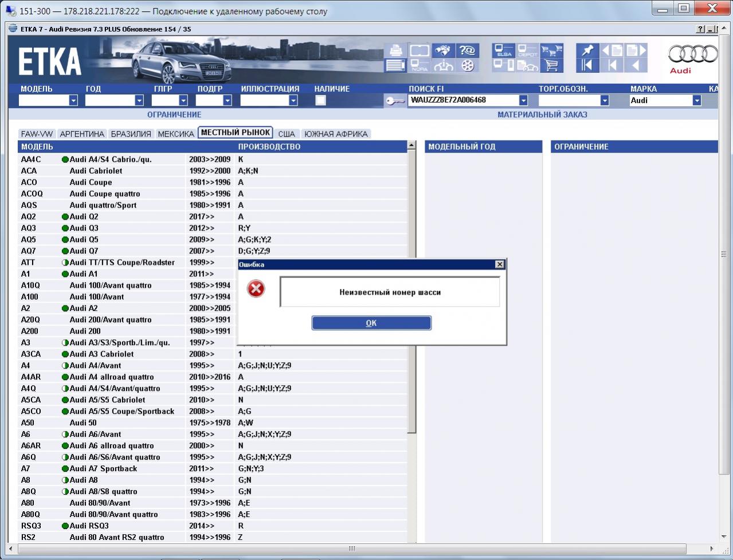Screen dimensions: 733x560
Task: Confirm the error dialog with OK
Action: click(371, 323)
